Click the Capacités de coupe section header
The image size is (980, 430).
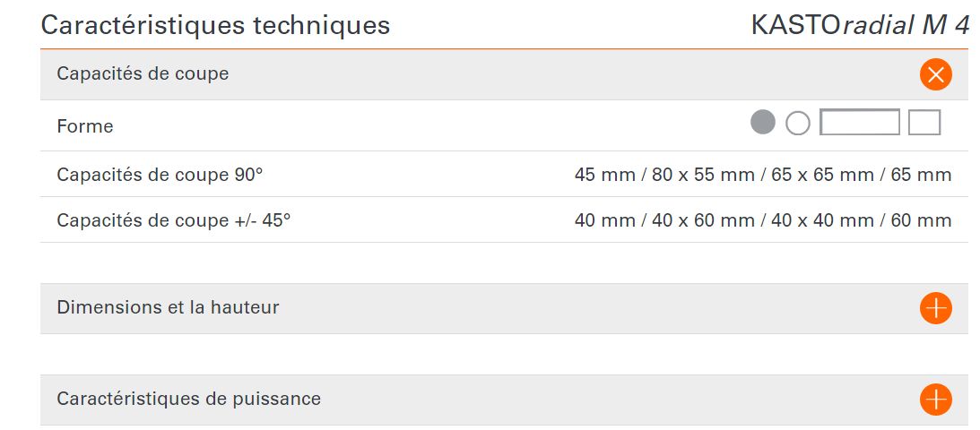tap(143, 74)
